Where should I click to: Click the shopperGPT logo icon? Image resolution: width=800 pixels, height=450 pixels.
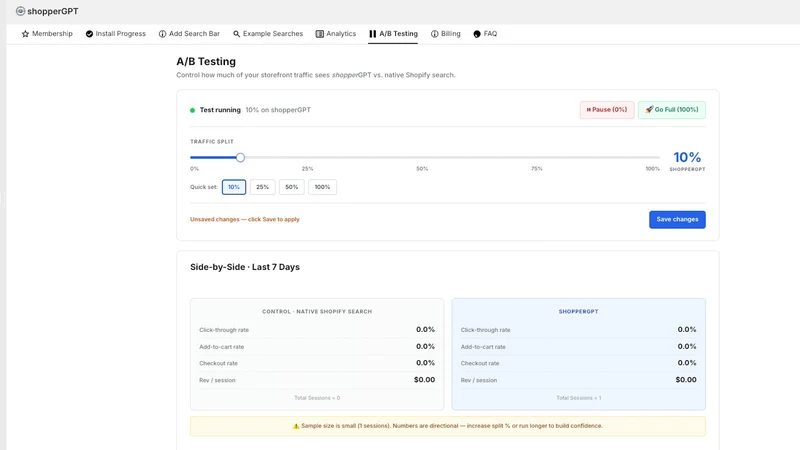tap(20, 11)
